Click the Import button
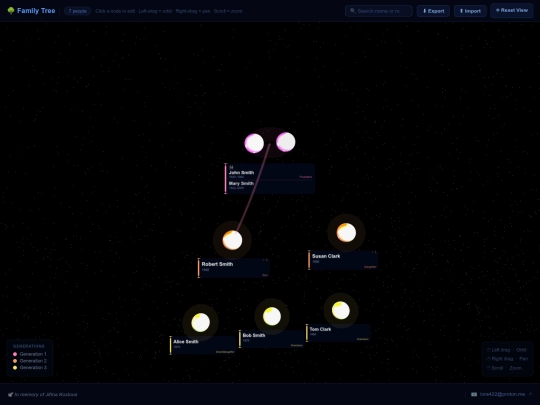Screen dimensions: 540x405 [x=470, y=11]
